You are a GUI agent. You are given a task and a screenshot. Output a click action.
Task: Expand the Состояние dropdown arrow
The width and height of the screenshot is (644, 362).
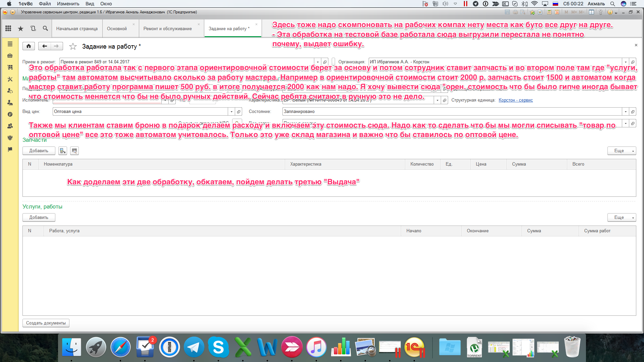click(626, 112)
